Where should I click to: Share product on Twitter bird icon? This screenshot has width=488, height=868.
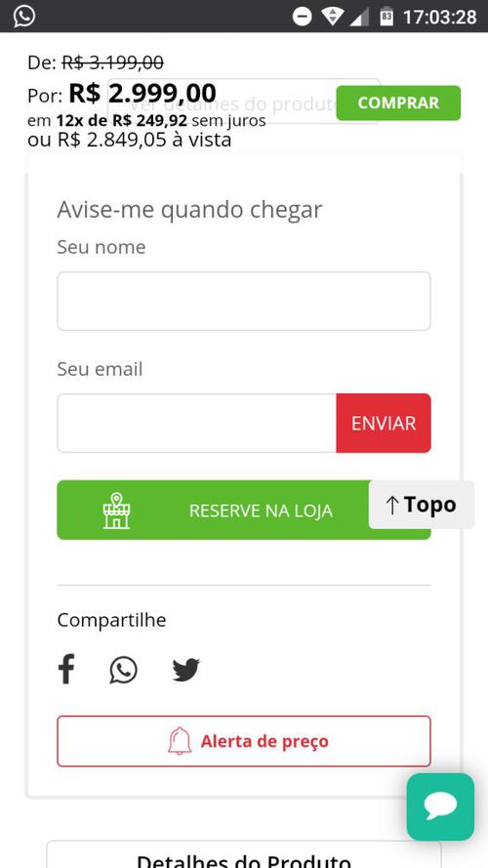click(x=185, y=670)
